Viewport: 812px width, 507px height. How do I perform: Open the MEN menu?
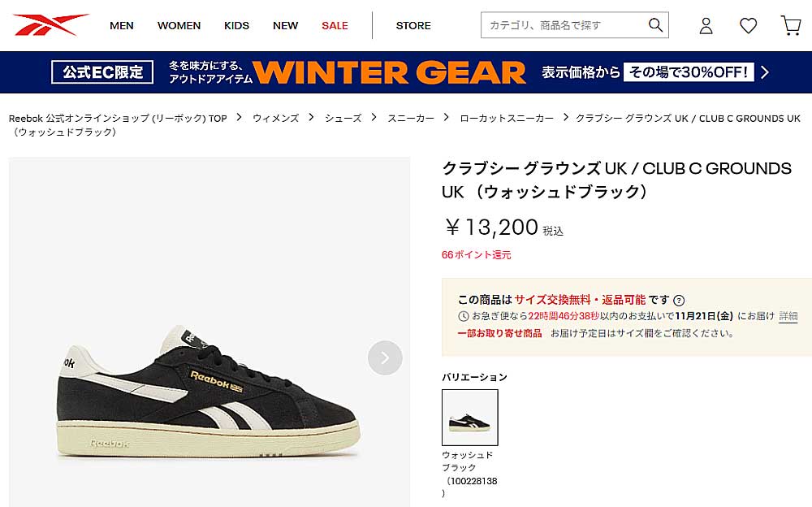click(122, 25)
